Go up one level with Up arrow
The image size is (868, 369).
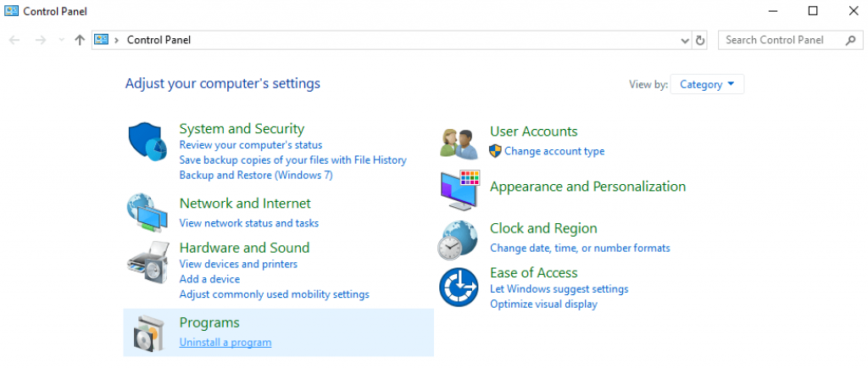point(80,40)
